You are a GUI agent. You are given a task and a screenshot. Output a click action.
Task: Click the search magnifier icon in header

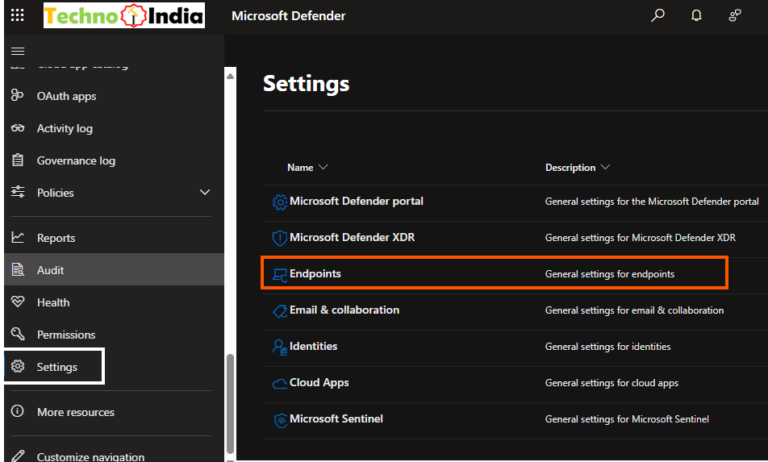(657, 16)
